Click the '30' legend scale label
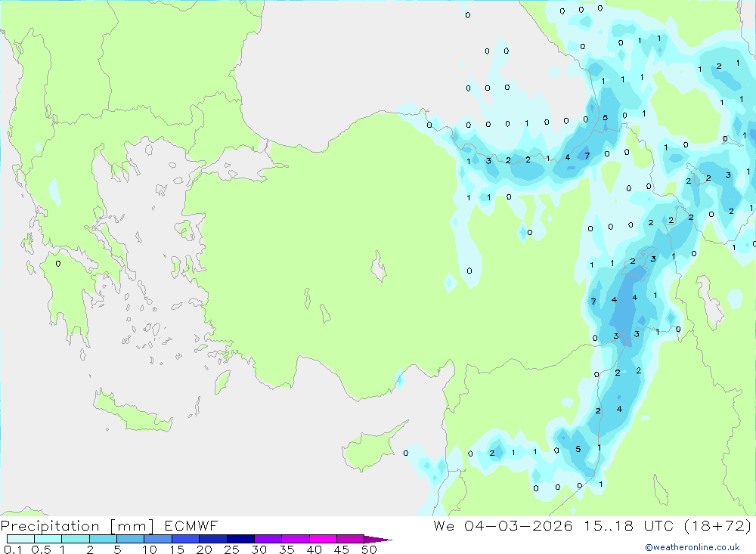 pyautogui.click(x=259, y=549)
